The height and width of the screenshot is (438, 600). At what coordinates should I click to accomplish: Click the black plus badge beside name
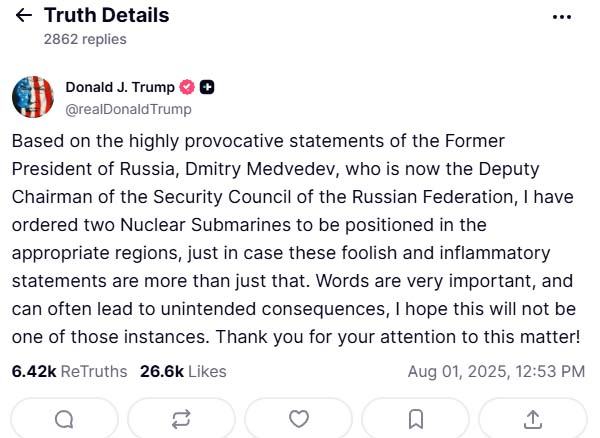click(207, 87)
